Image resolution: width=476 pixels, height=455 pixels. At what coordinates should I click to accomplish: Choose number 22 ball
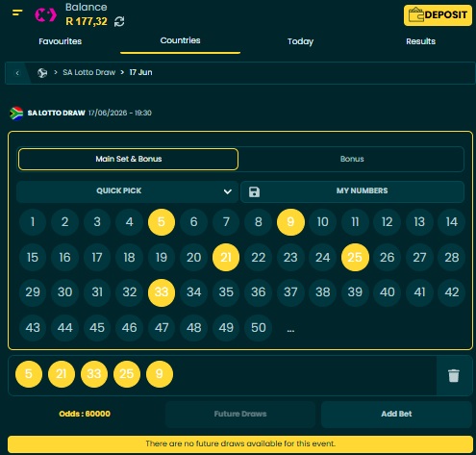[x=259, y=257]
